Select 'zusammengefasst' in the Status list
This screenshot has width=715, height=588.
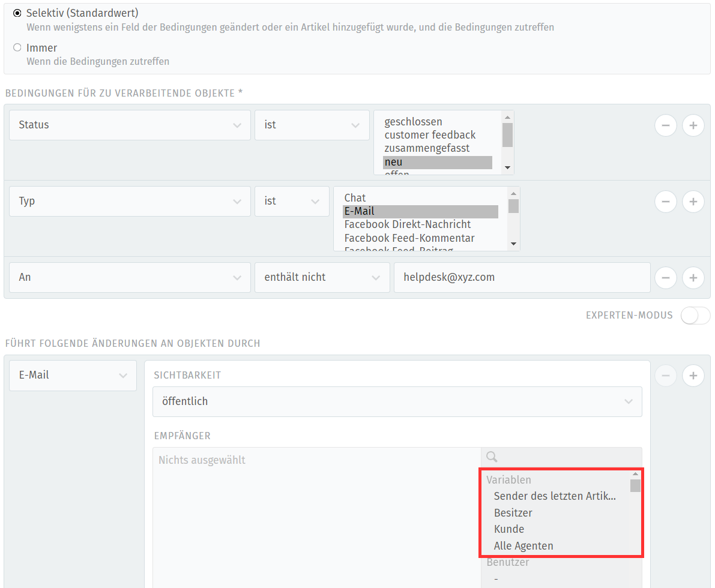pos(437,148)
